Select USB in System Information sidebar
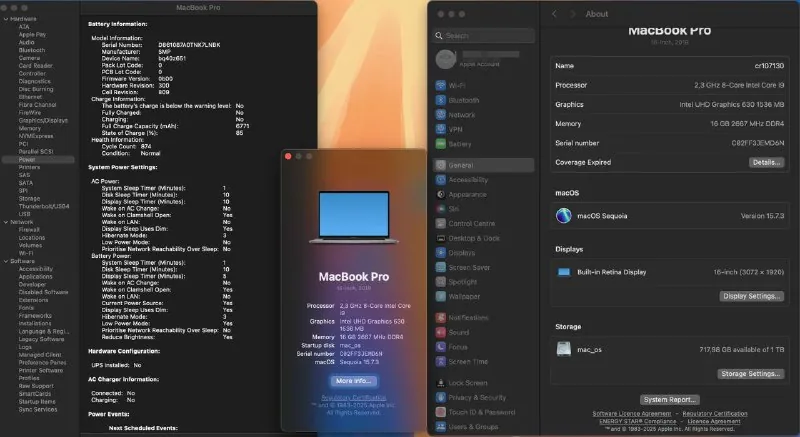Viewport: 800px width, 437px height. tap(24, 214)
